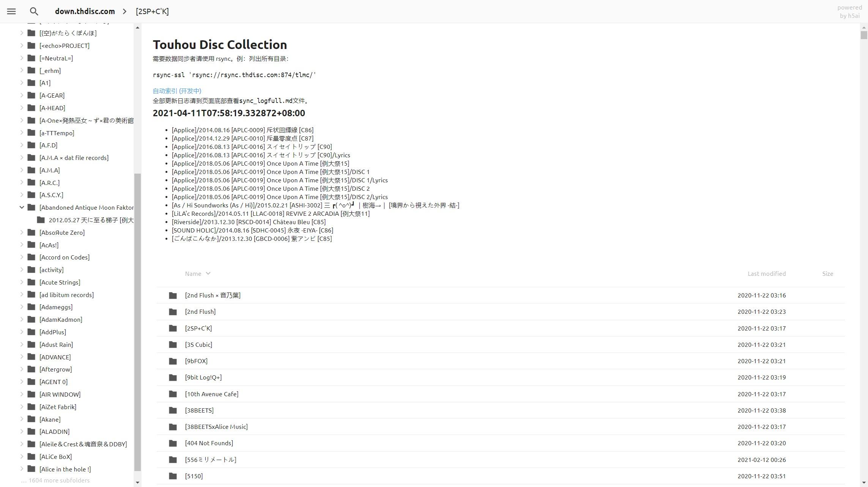Open the [38BEETSxAlice Music] folder row
The height and width of the screenshot is (487, 868).
[216, 427]
